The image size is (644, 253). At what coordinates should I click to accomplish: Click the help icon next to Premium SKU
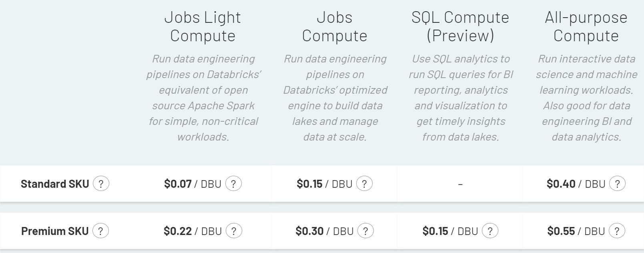tap(101, 231)
